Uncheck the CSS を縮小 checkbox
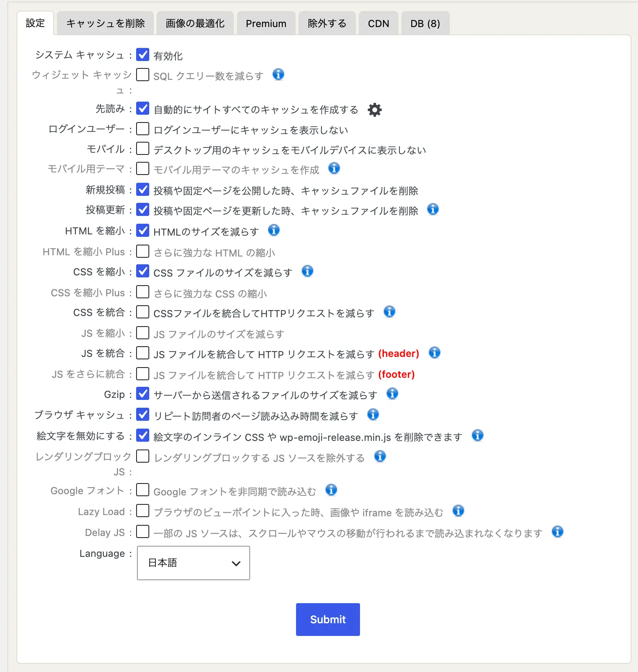 (143, 271)
